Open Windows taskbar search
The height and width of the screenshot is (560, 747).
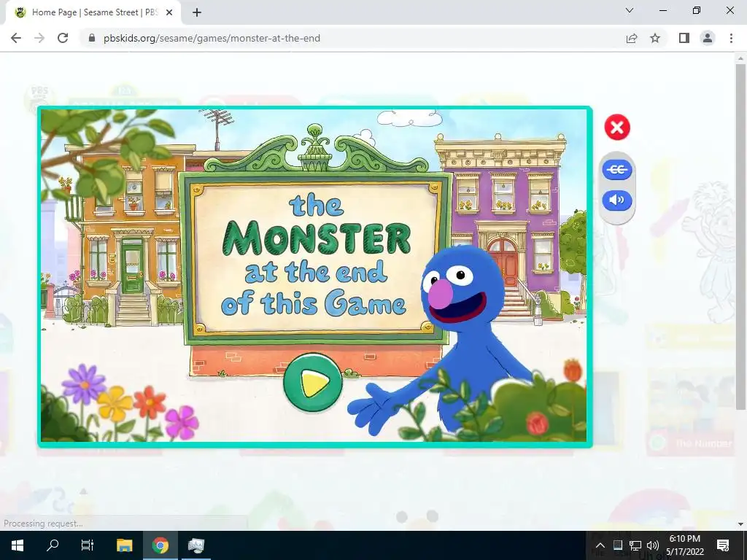pyautogui.click(x=53, y=545)
